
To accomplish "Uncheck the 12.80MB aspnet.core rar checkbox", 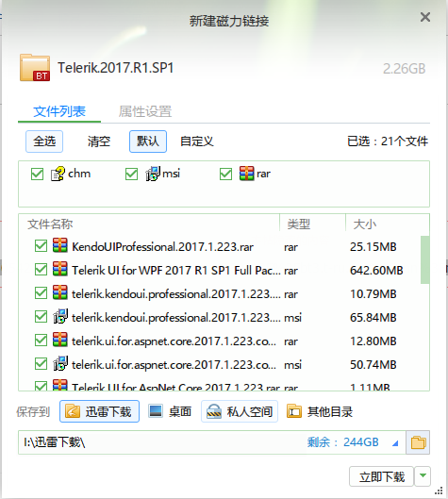I will click(x=41, y=341).
